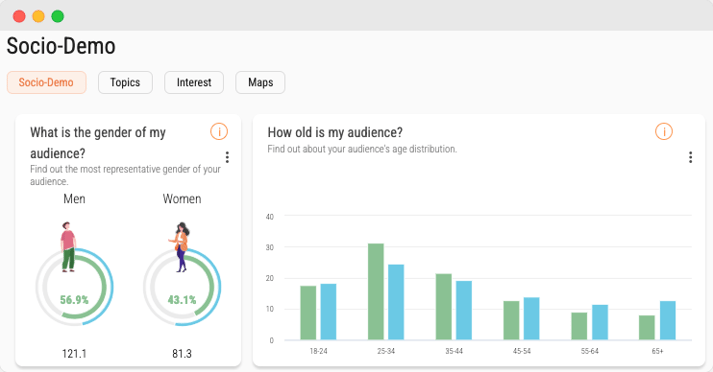Select the Socio-Demo tab
The height and width of the screenshot is (372, 713).
[x=46, y=82]
